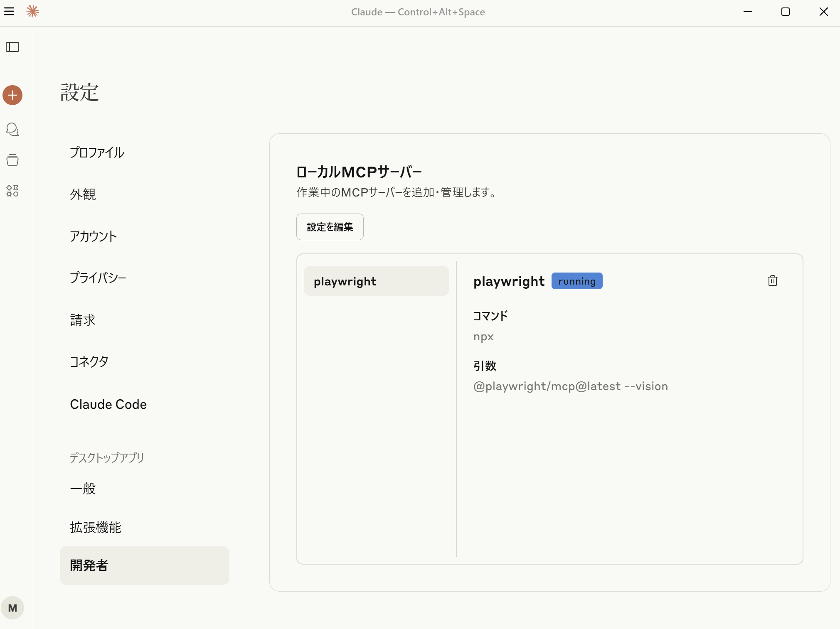
Task: Open the projects icon
Action: (12, 160)
